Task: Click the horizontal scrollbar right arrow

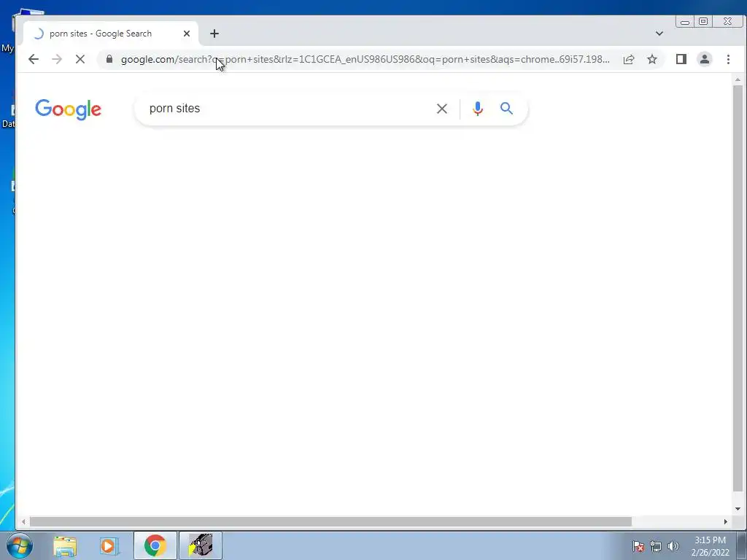Action: tap(726, 522)
